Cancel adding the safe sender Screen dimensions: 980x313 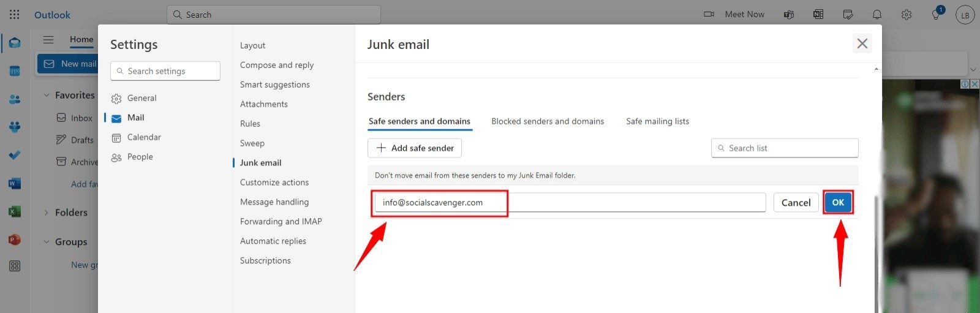pyautogui.click(x=796, y=203)
